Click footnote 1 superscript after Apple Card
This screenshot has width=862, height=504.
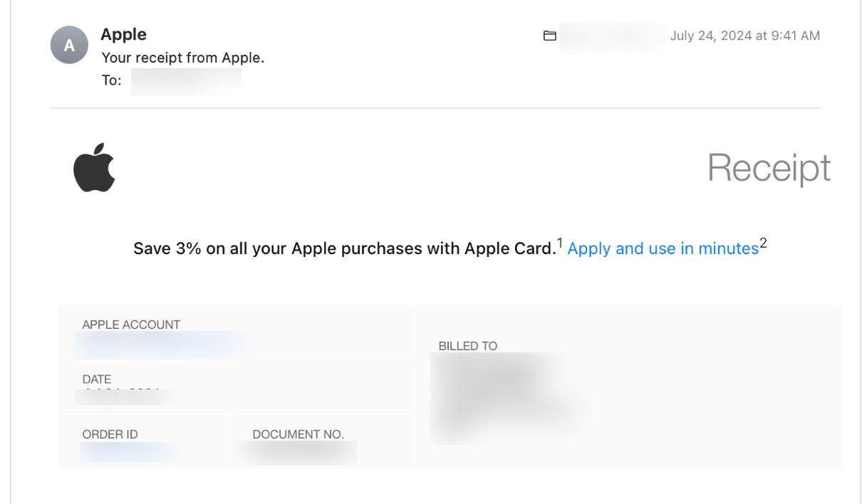560,243
